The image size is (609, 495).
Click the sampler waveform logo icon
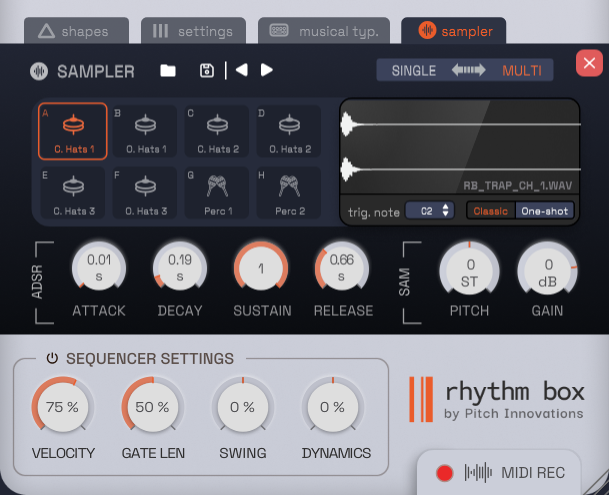pyautogui.click(x=39, y=71)
